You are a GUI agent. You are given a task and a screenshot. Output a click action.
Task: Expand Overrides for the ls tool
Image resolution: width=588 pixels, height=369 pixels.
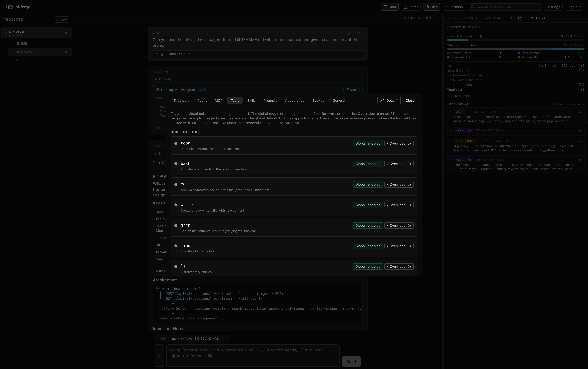tap(399, 266)
